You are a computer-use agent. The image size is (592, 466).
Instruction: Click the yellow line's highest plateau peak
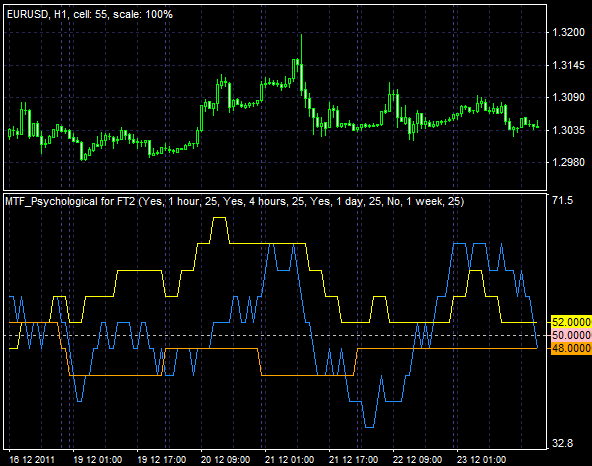click(220, 218)
